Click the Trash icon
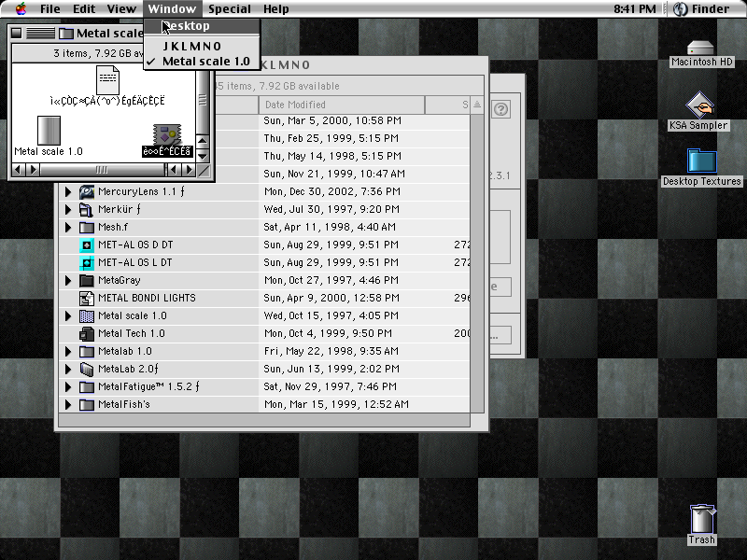747x560 pixels. click(702, 519)
